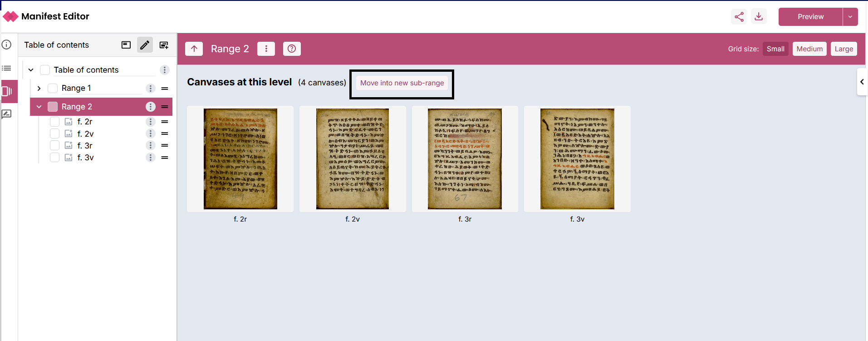Open Range 2 header three-dot menu
This screenshot has width=868, height=341.
(266, 49)
